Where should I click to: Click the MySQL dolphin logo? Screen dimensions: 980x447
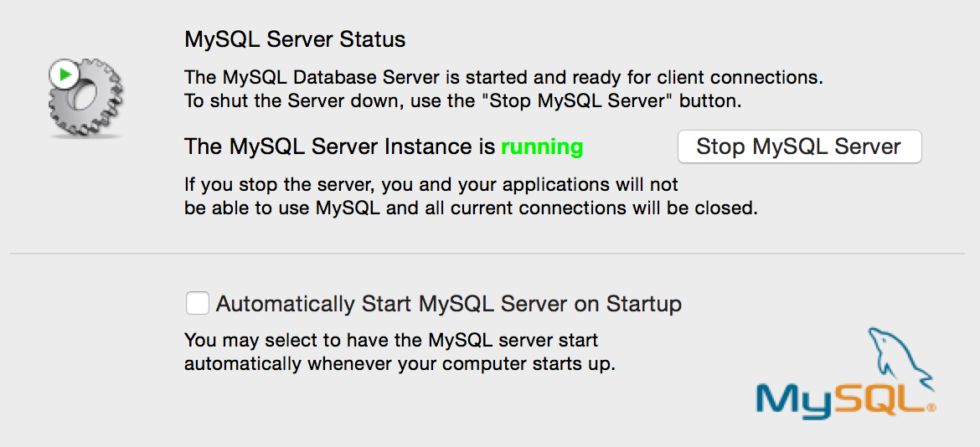click(846, 372)
